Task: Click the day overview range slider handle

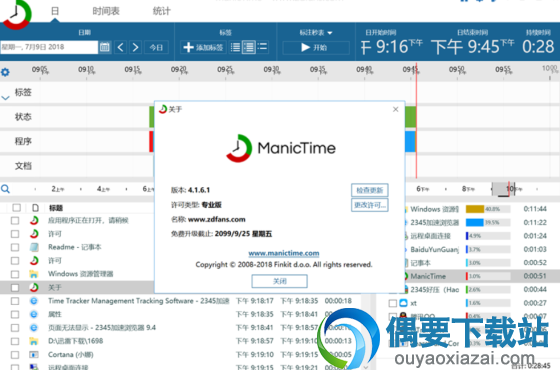Action: click(x=504, y=189)
